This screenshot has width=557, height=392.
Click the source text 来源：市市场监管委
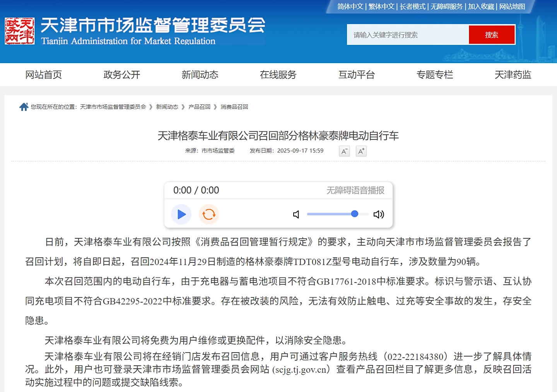tap(210, 151)
